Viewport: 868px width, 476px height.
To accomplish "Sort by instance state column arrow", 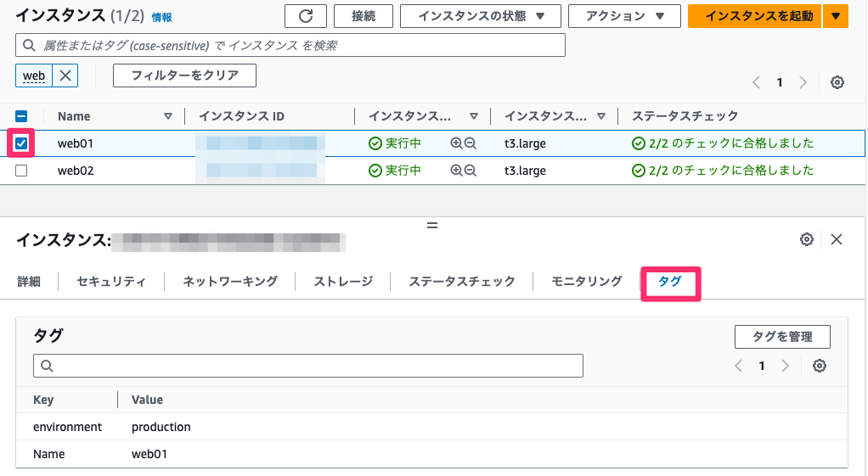I will (473, 116).
